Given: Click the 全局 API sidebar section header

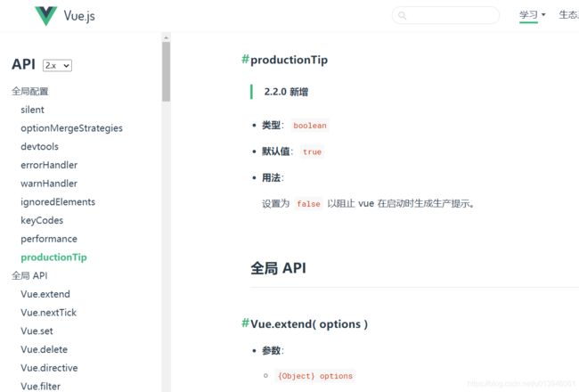Looking at the screenshot, I should point(29,275).
